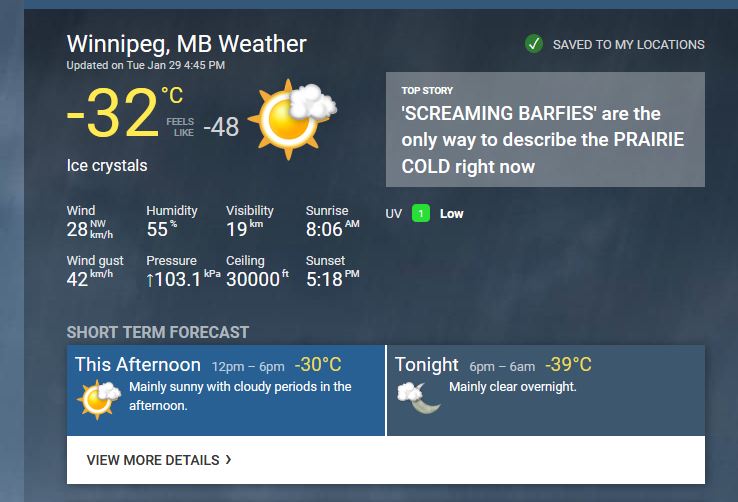Click the pressure rising arrow icon
Screen dimensions: 738x502
pos(150,280)
